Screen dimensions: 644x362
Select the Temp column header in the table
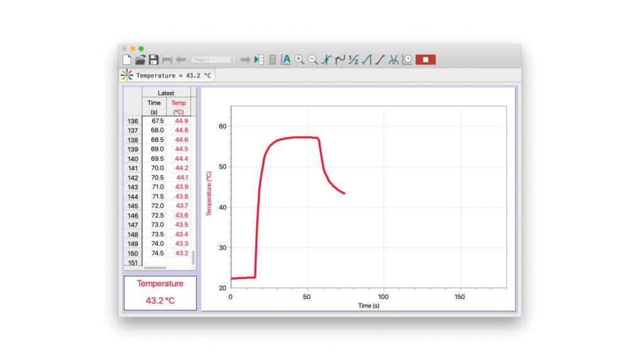click(x=178, y=106)
